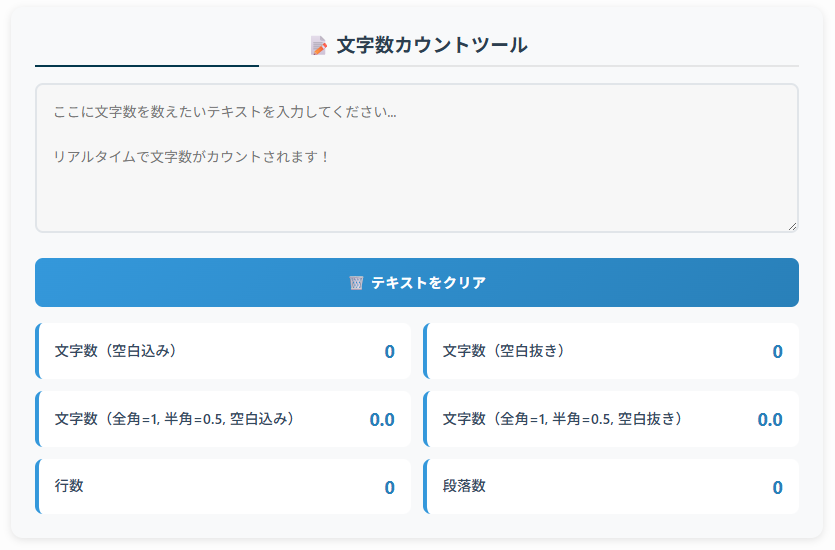The width and height of the screenshot is (835, 550).
Task: Click the 全角=1, 半角=0.5, 空白抜き label
Action: (x=562, y=419)
